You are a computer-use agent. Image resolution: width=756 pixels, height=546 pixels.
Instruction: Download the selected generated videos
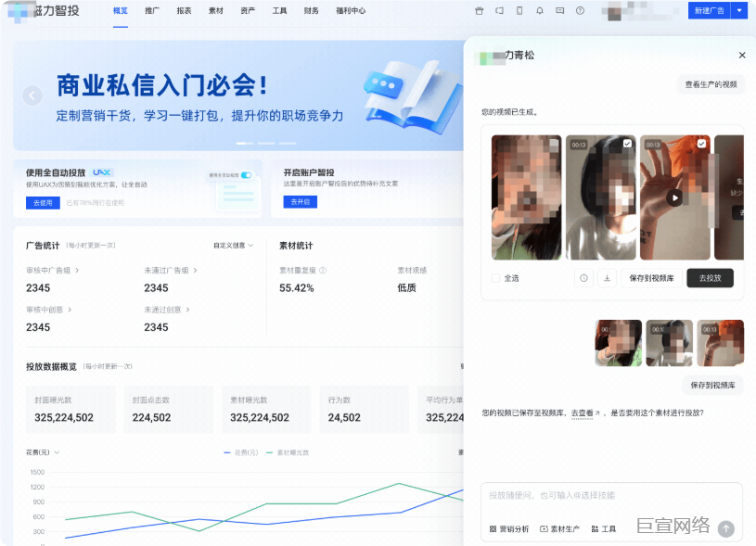click(607, 278)
